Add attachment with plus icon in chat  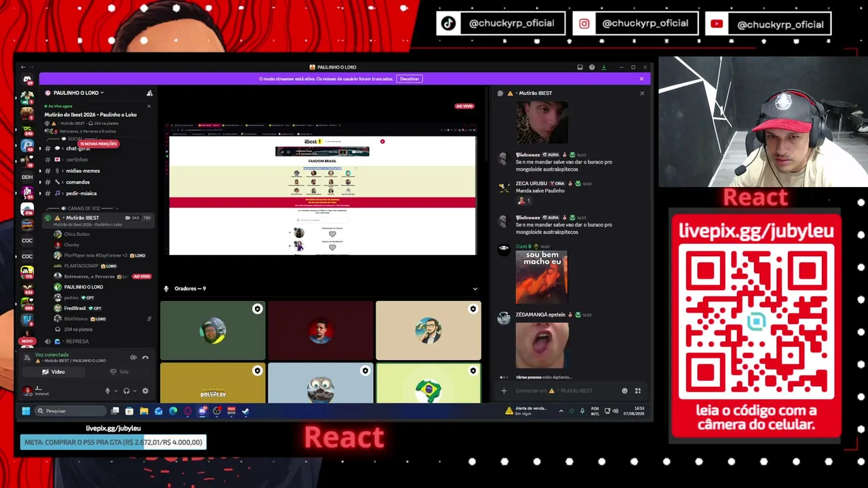click(504, 390)
